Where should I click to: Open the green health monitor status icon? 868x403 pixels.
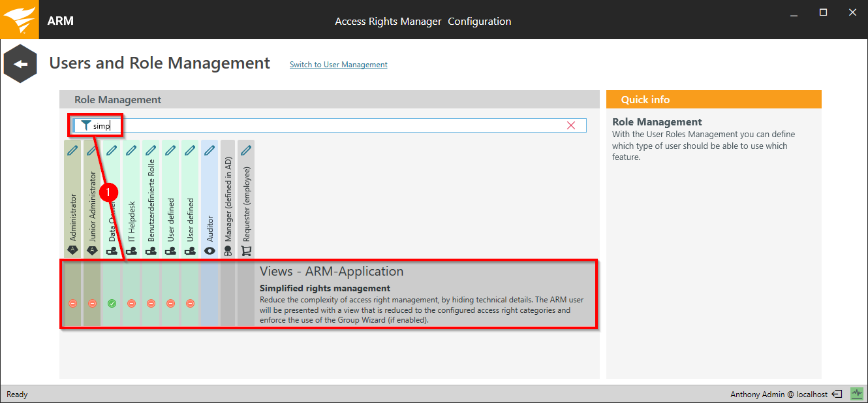[x=856, y=394]
